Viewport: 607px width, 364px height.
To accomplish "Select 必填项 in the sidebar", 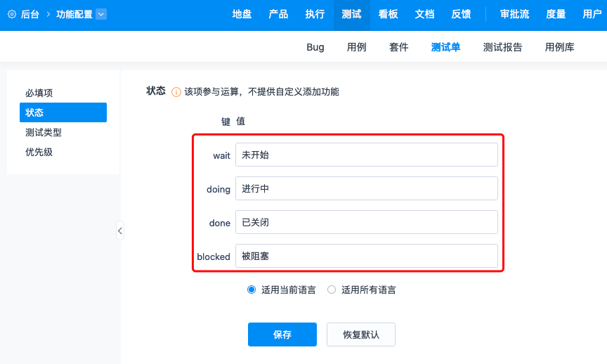I will click(x=39, y=93).
